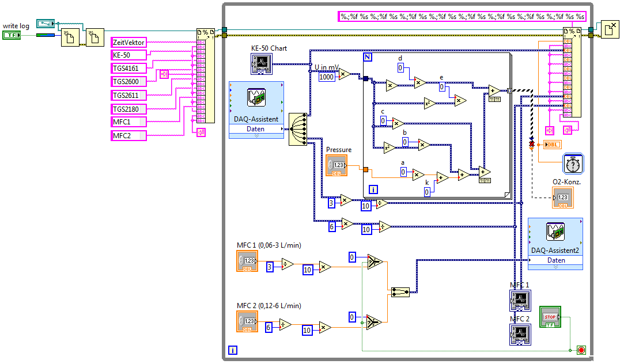Click the MFC 2 chart indicator terminal
Viewport: 639px width, 364px height.
pos(520,335)
